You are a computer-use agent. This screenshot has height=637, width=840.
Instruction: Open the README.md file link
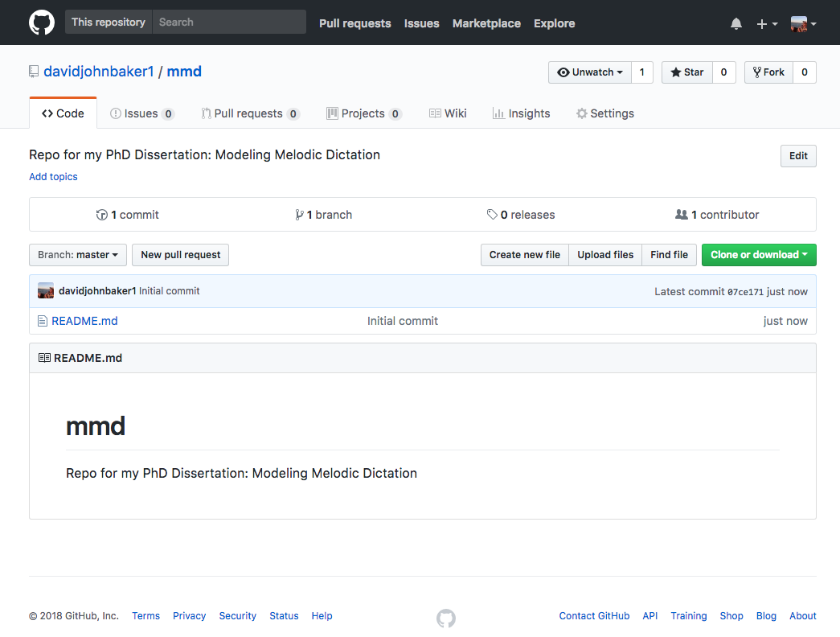click(84, 321)
